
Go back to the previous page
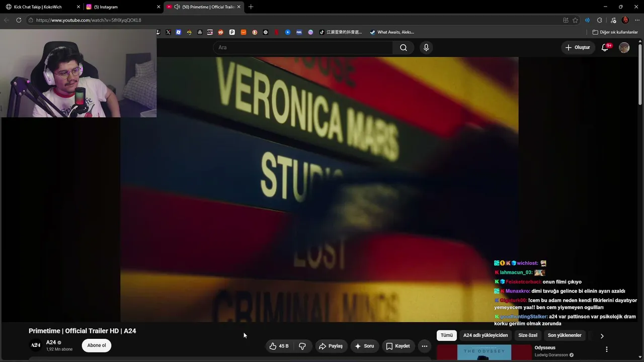pos(7,20)
